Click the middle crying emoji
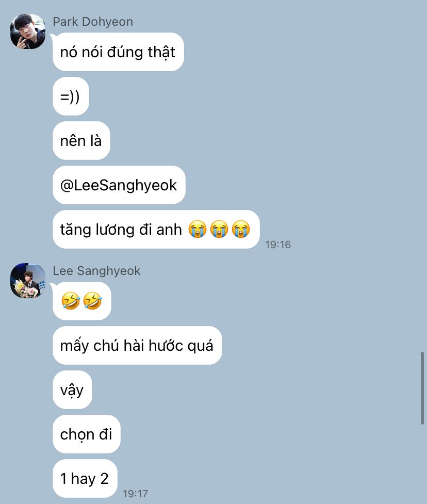427x504 pixels. 219,229
